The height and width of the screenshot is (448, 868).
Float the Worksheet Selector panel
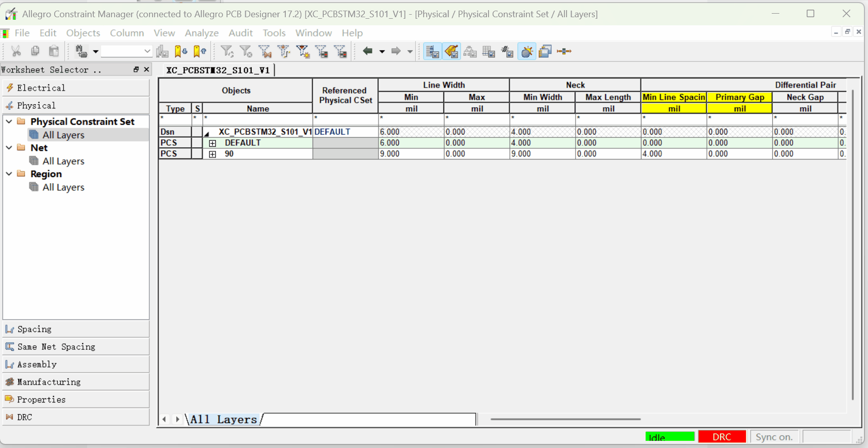point(136,69)
